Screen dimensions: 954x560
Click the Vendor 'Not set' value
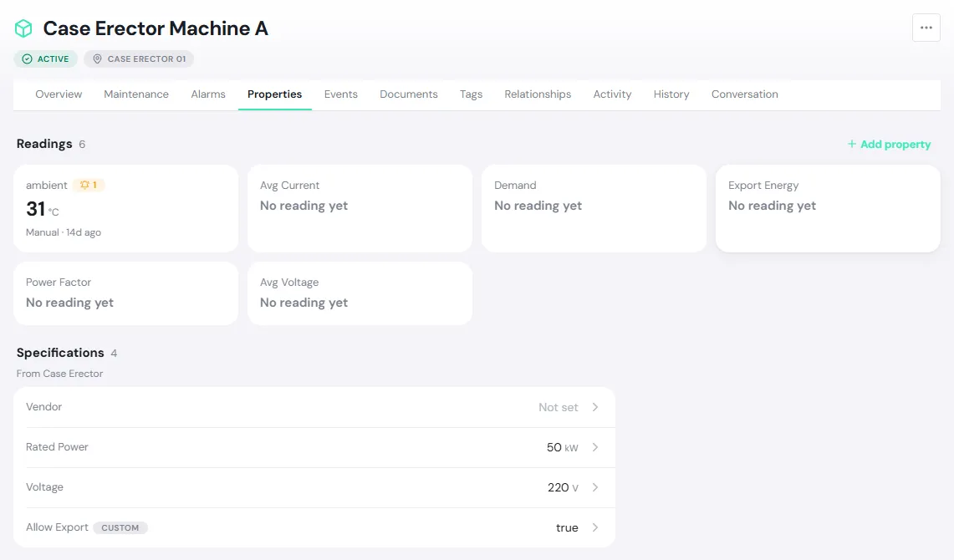tap(558, 407)
